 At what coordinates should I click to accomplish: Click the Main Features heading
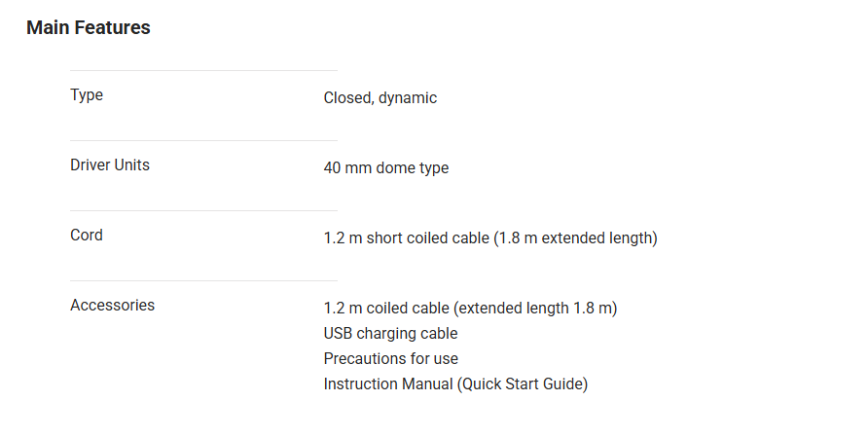tap(89, 28)
